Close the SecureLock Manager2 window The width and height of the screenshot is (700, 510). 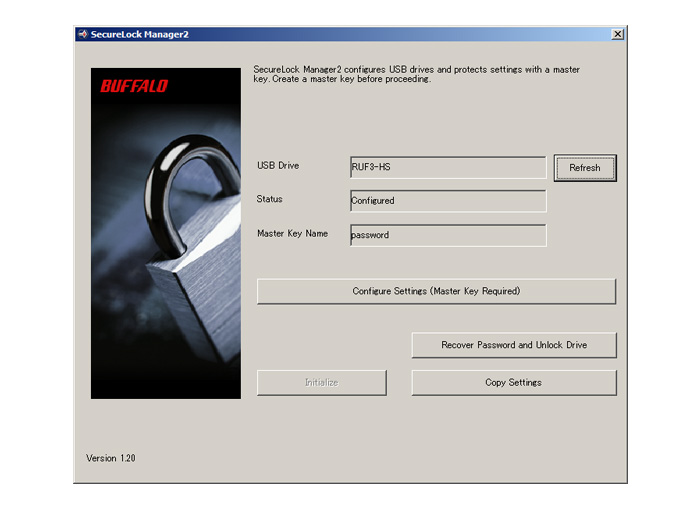pyautogui.click(x=617, y=34)
